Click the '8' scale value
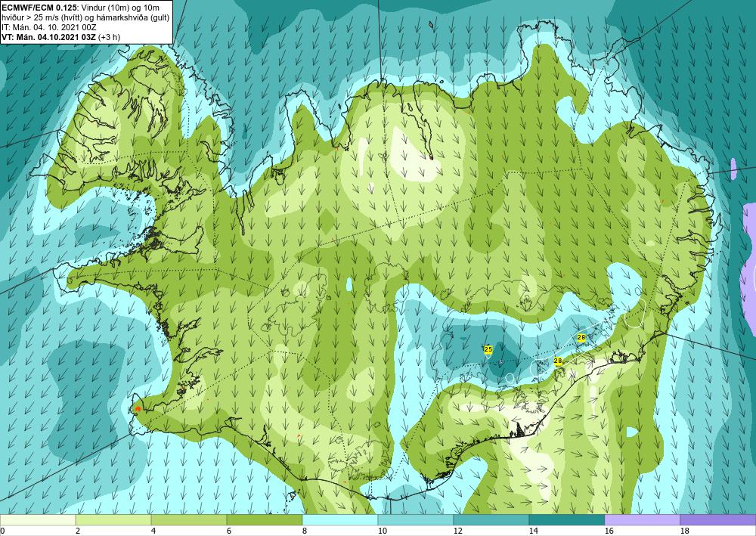 (304, 531)
